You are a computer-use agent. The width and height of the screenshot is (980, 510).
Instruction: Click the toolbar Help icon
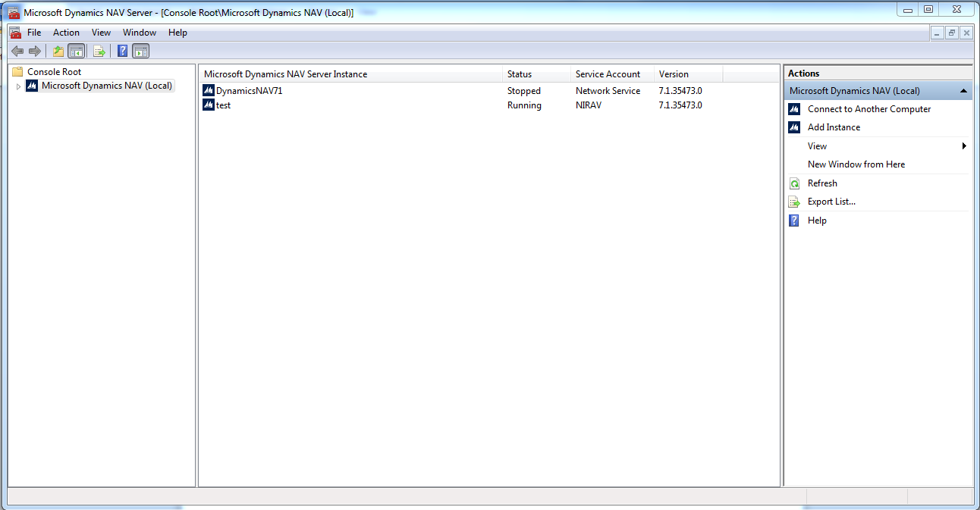pos(122,51)
